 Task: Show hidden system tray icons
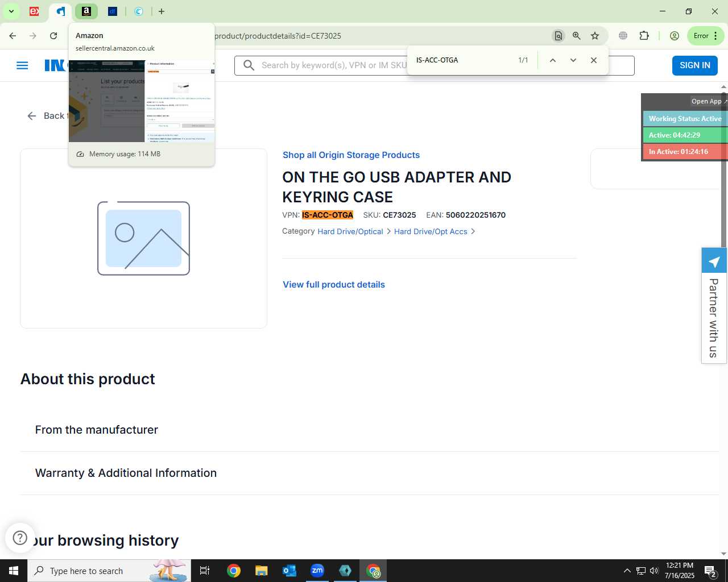click(627, 571)
